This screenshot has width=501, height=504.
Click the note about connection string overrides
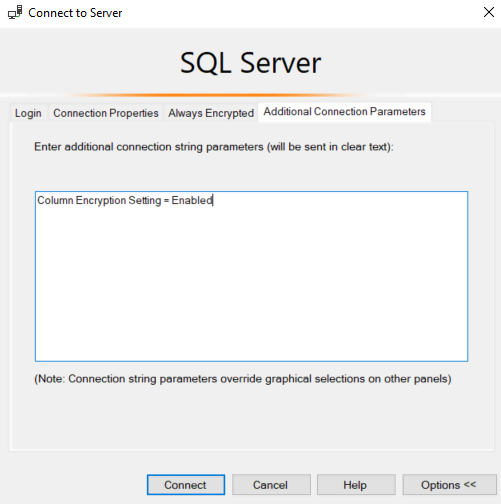point(243,379)
